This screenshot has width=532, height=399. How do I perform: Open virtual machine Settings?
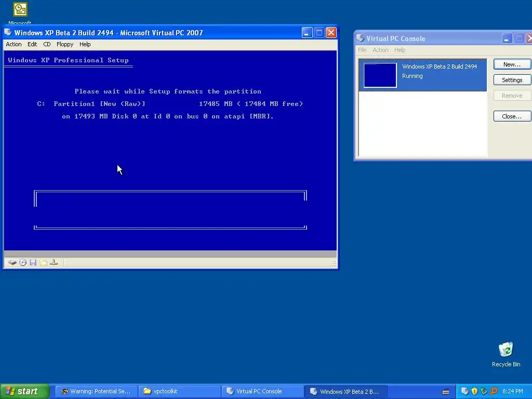tap(512, 80)
